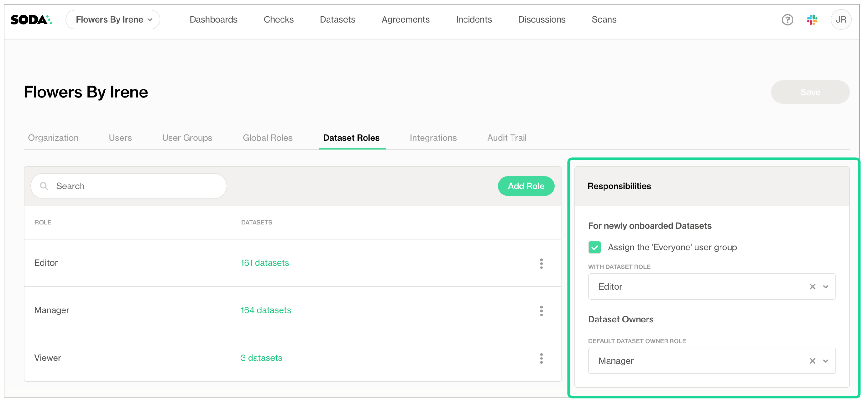868x405 pixels.
Task: Go to Datasets in the top navigation
Action: 337,19
